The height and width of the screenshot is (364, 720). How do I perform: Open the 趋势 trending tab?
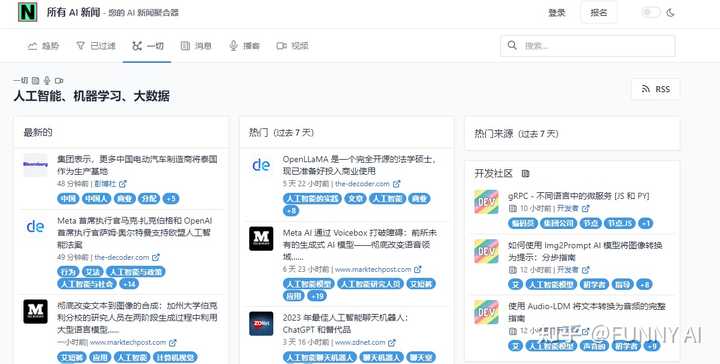point(44,45)
